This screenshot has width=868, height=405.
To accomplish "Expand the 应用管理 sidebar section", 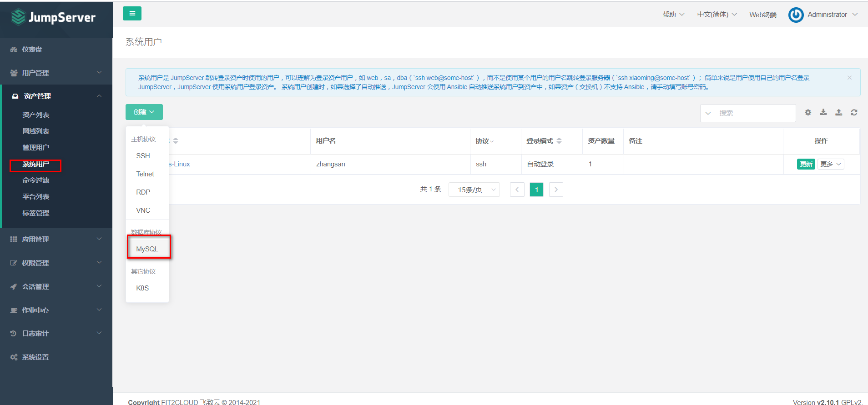I will click(99, 239).
